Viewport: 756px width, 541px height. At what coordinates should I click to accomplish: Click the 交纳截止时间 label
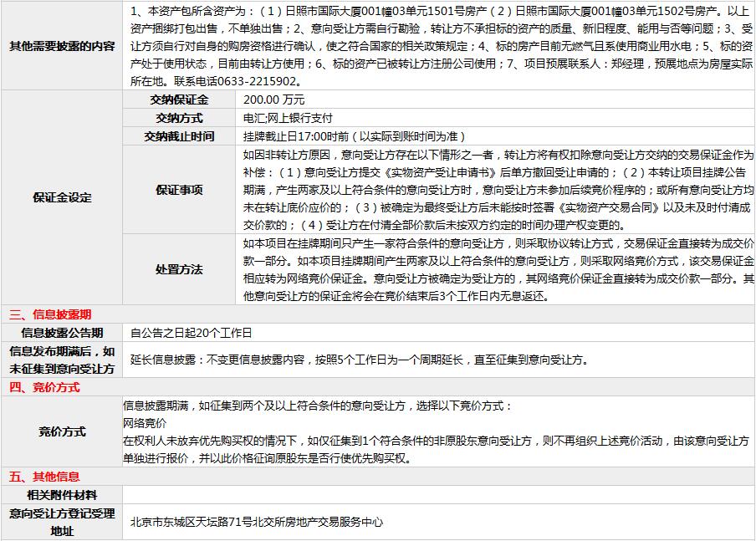[x=179, y=136]
